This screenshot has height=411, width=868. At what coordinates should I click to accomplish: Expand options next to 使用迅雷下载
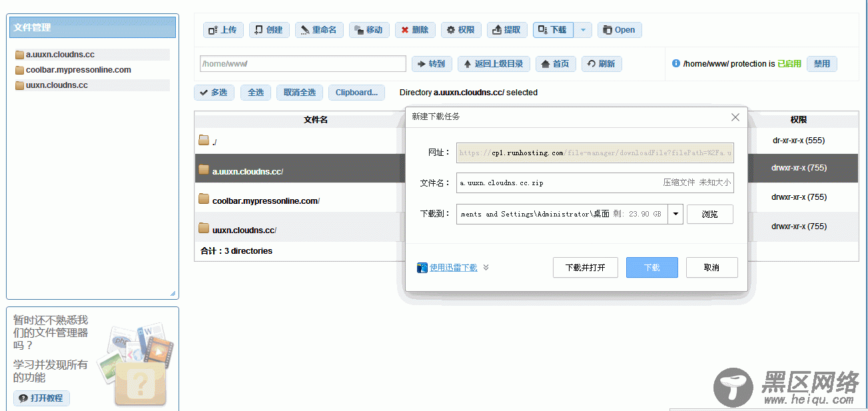pyautogui.click(x=486, y=268)
